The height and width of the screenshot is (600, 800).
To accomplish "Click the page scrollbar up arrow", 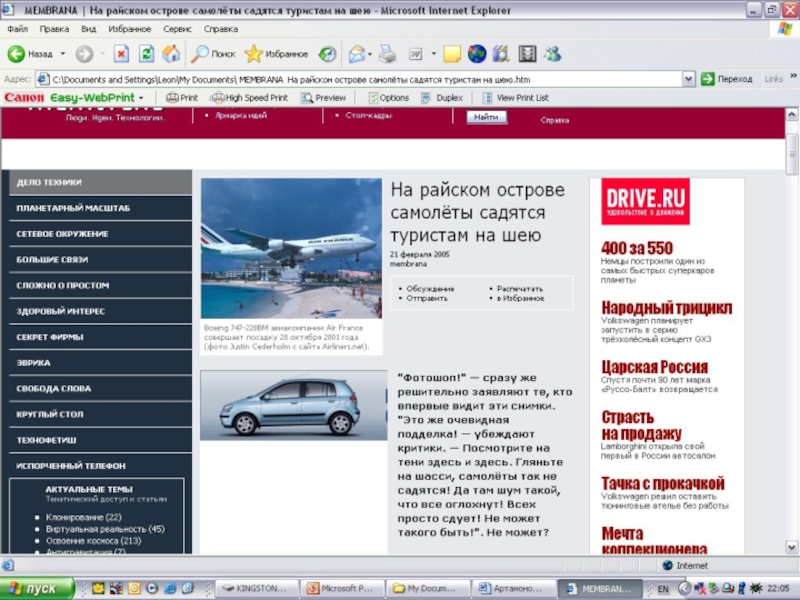I will [x=792, y=114].
